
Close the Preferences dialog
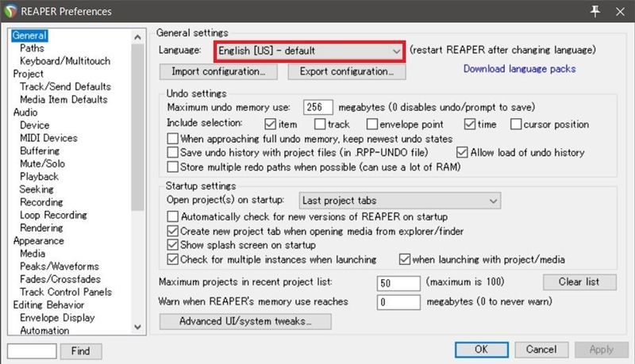[x=620, y=11]
